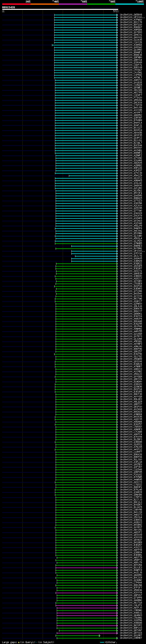Click the green ~80% identity legend segment
Screen dimensions: 146x644
[101, 4]
